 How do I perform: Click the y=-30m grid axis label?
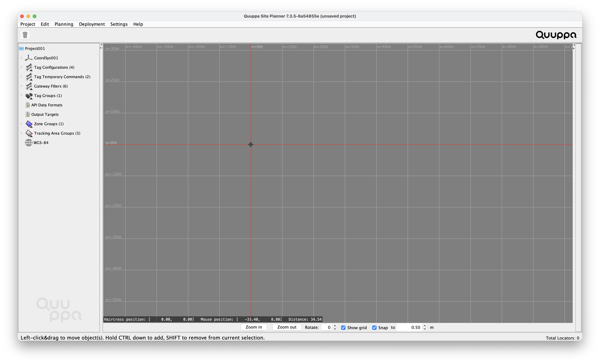(x=113, y=237)
